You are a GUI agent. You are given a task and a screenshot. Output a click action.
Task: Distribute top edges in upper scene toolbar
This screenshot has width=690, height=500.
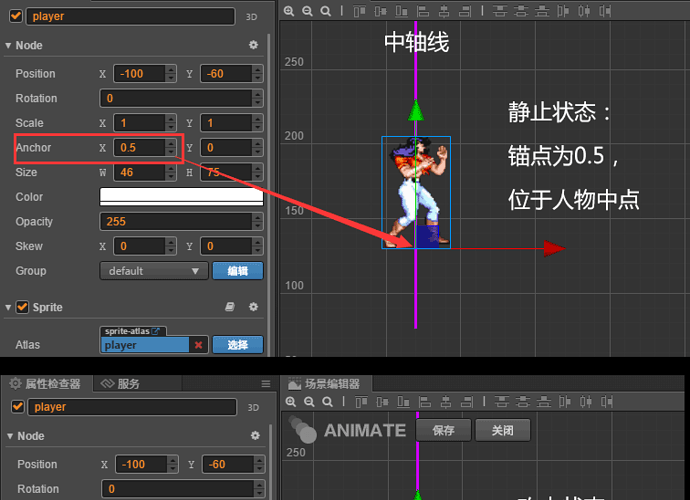click(500, 11)
